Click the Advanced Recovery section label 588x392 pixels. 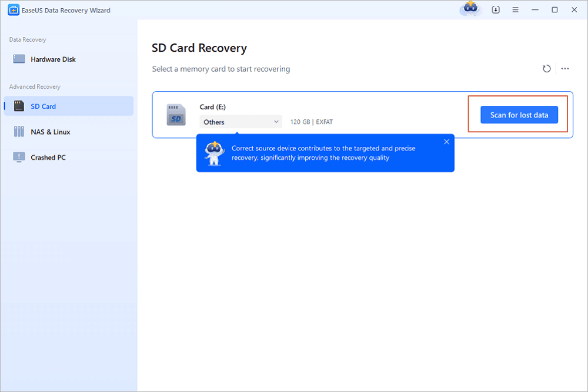click(x=35, y=86)
